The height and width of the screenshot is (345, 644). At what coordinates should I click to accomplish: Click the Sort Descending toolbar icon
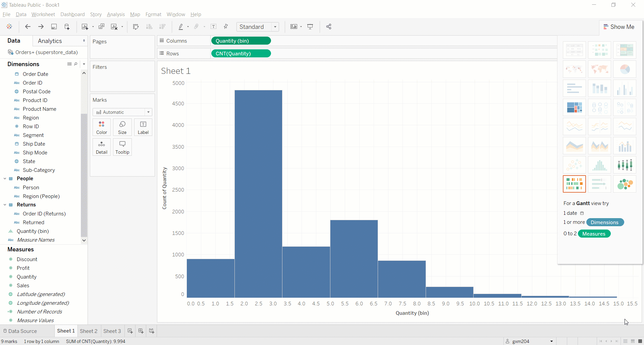(163, 27)
